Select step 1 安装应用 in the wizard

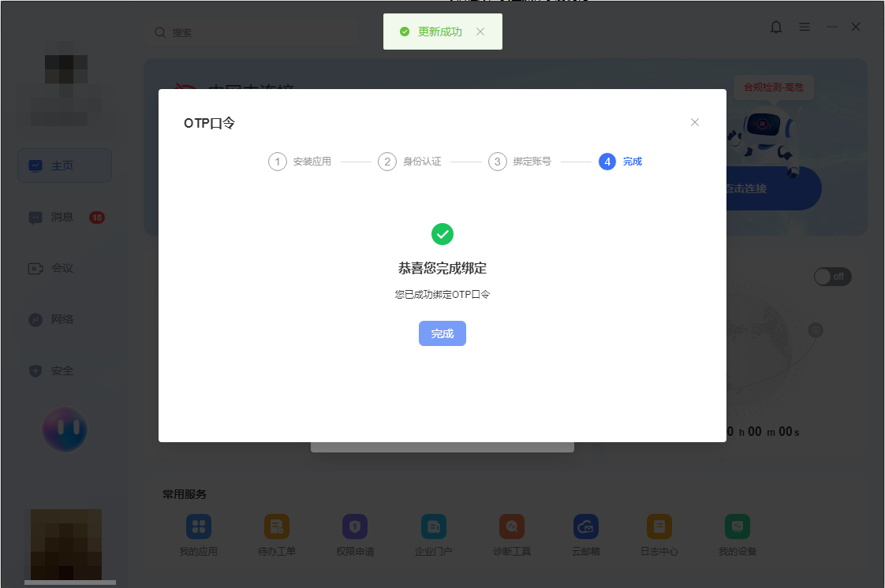click(300, 162)
